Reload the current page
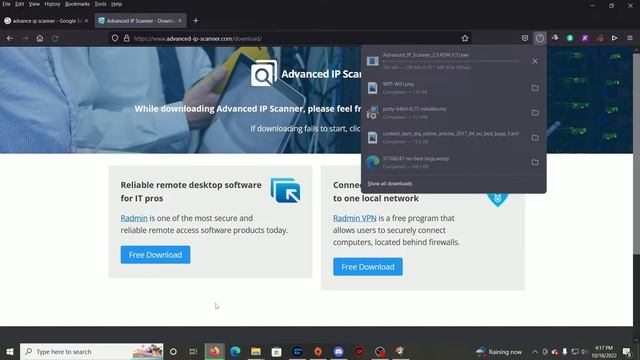 point(55,38)
